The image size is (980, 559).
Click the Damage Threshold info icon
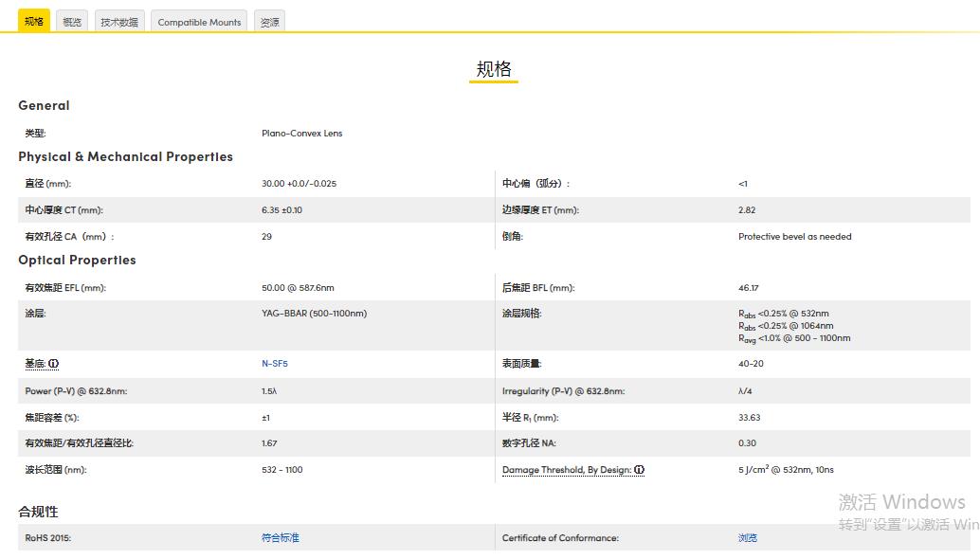(640, 470)
